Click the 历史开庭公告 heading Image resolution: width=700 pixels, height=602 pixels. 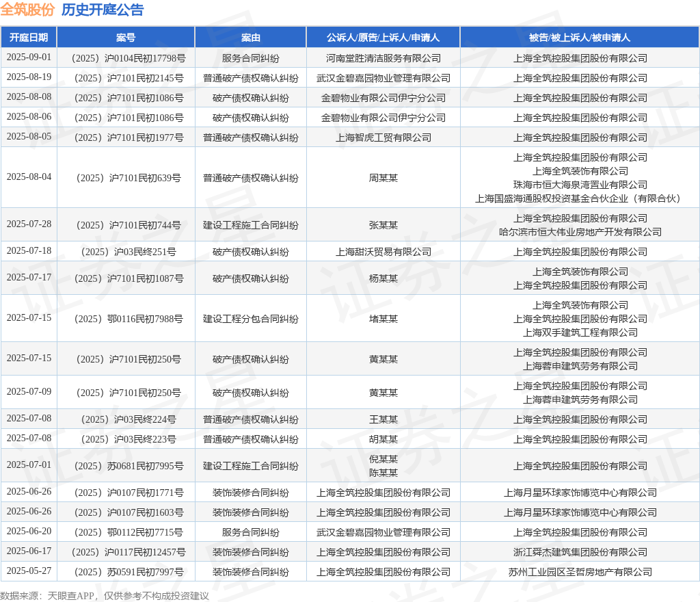point(103,10)
